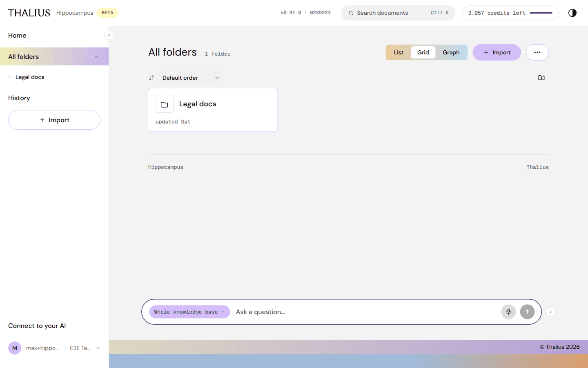This screenshot has width=588, height=368.
Task: Collapse the All folders sidebar chevron
Action: [x=96, y=56]
